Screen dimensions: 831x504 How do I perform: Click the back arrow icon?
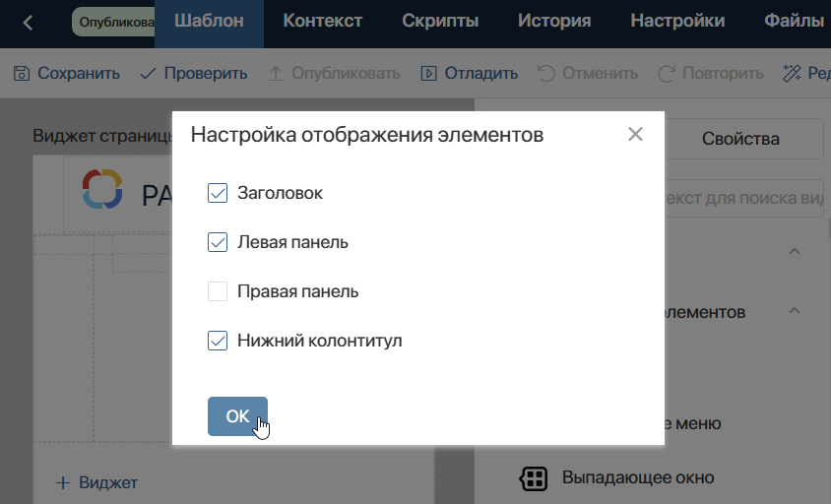(x=28, y=23)
